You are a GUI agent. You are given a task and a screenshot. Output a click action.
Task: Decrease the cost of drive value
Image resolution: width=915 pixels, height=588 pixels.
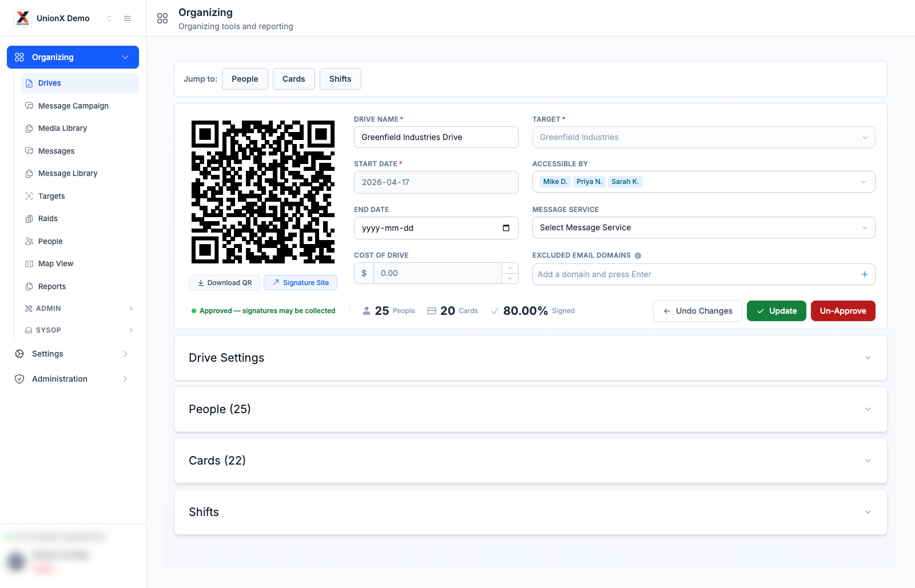(510, 278)
